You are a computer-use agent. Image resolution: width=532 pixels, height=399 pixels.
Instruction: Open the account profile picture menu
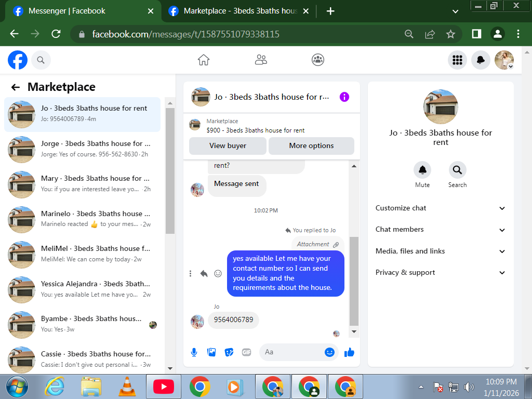point(504,60)
